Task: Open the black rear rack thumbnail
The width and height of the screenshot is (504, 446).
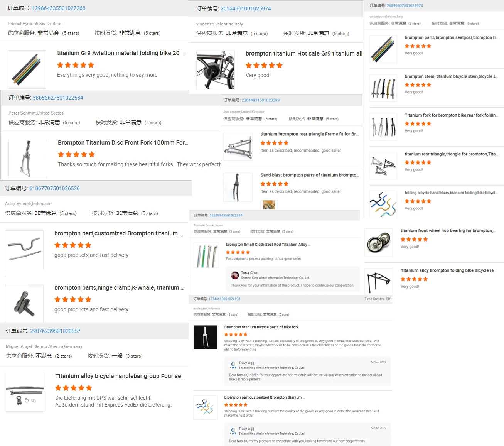Action: point(378,282)
